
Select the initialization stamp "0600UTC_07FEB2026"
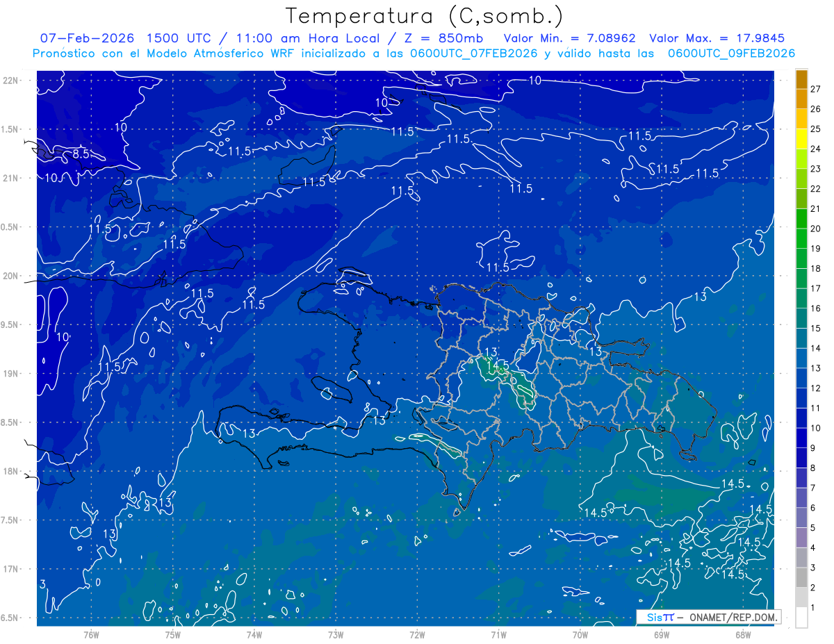coord(473,53)
